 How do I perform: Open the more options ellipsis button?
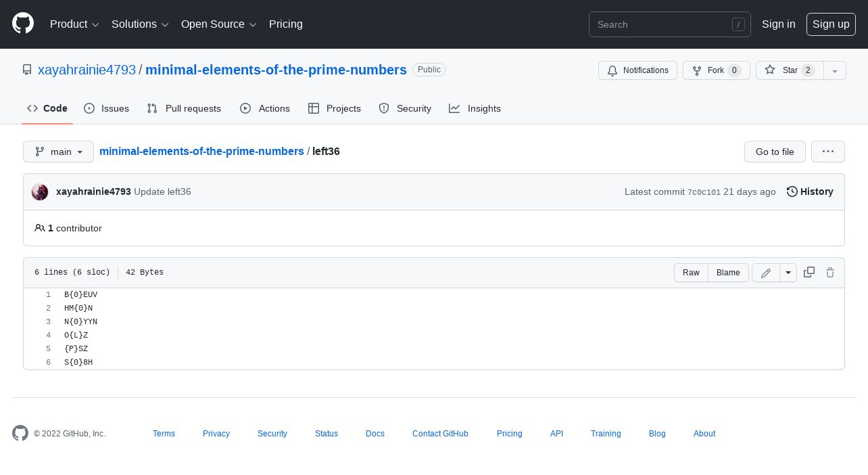pos(828,152)
